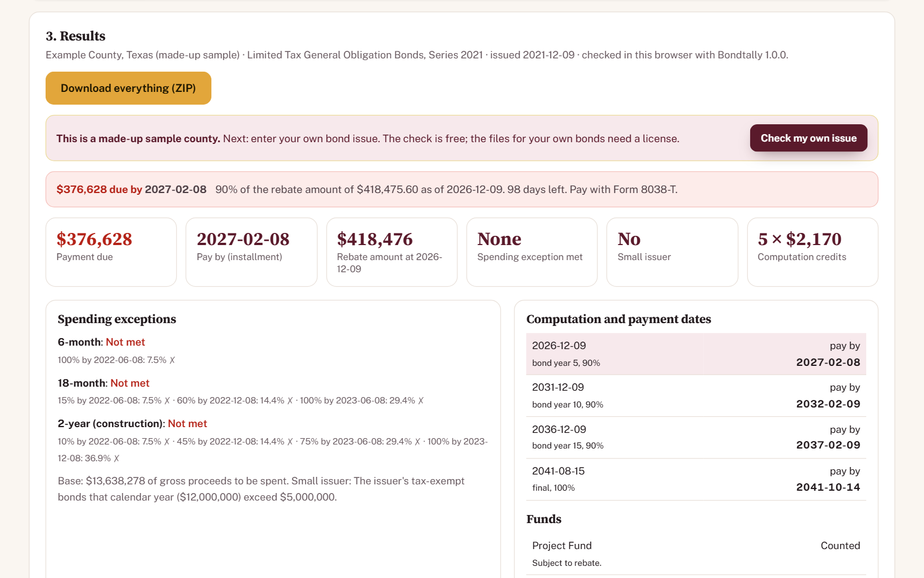Viewport: 924px width, 578px height.
Task: Click the $376,628 due by 2027-02-08 alert text
Action: pos(132,190)
